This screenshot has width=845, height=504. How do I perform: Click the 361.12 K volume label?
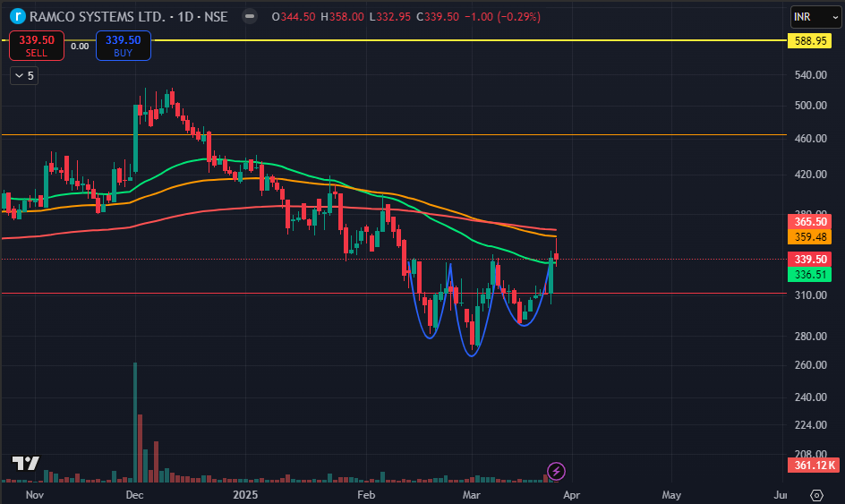(814, 465)
